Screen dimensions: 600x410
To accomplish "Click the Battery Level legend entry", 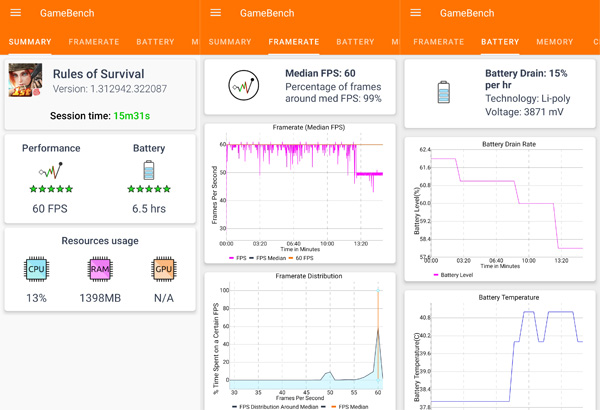I will (x=455, y=273).
